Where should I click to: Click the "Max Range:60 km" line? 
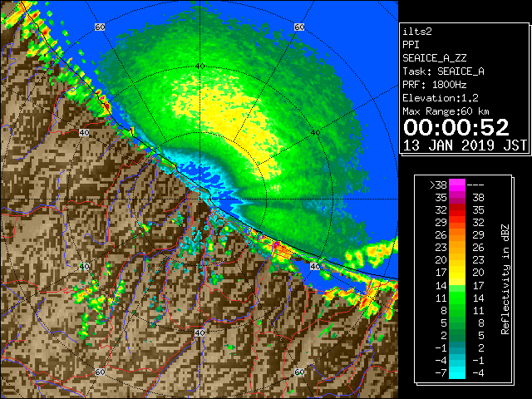[x=446, y=111]
